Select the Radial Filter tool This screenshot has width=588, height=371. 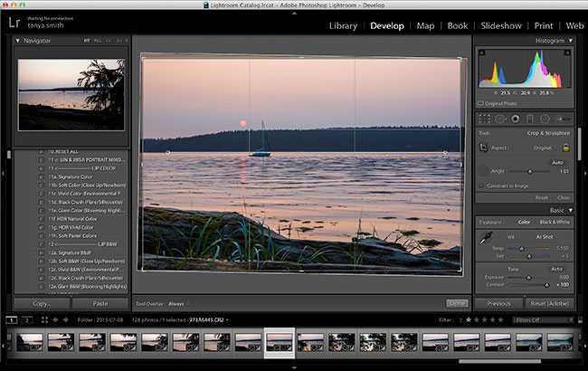click(x=545, y=119)
